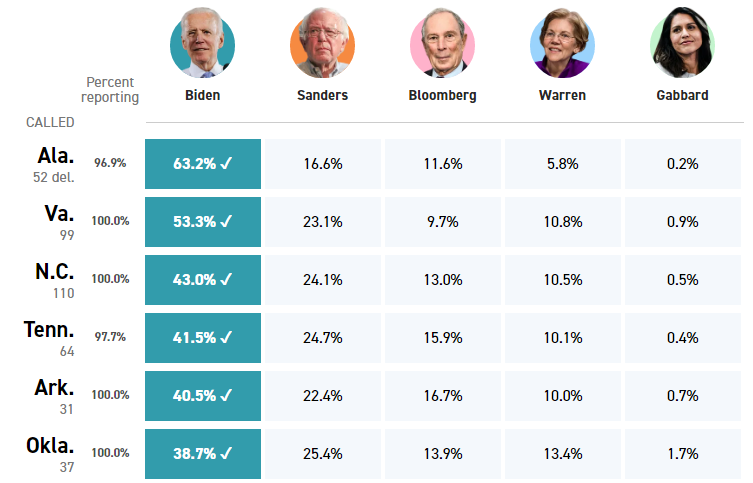This screenshot has width=753, height=483.
Task: Open the Oklahoma state row label
Action: (51, 446)
